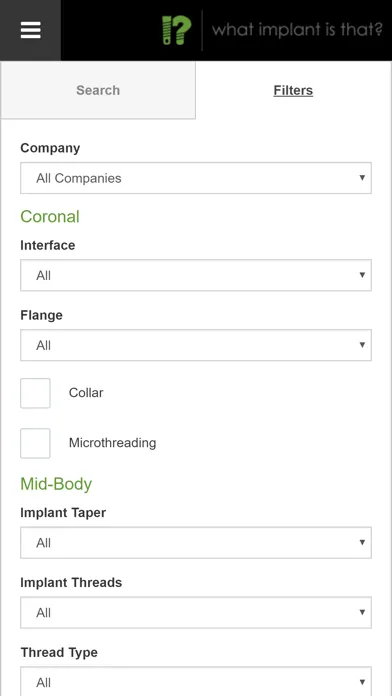Screen dimensions: 392x696
Task: Open the Implant Taper dropdown
Action: pyautogui.click(x=196, y=542)
